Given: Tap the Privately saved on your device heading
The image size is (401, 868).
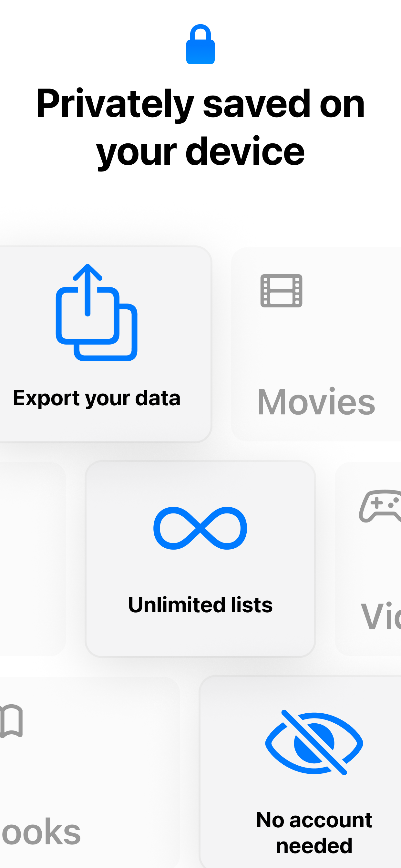Looking at the screenshot, I should pos(200,127).
